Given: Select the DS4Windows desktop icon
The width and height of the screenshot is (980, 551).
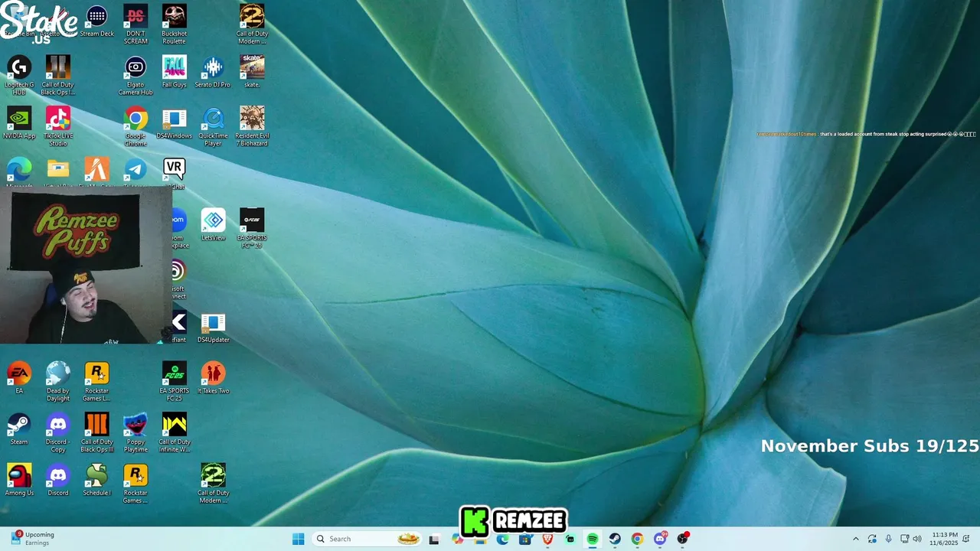Looking at the screenshot, I should [174, 123].
